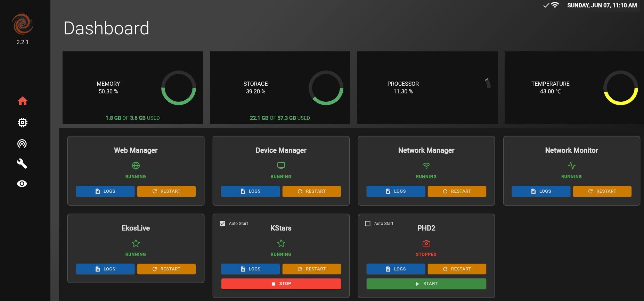Restart the EkosLive service
The width and height of the screenshot is (644, 301).
pos(166,269)
